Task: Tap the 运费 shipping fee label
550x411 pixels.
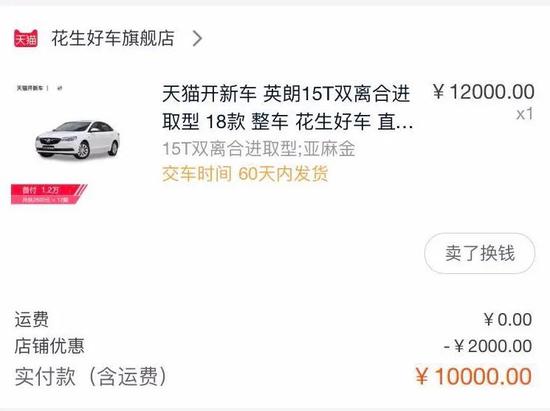Action: point(32,319)
